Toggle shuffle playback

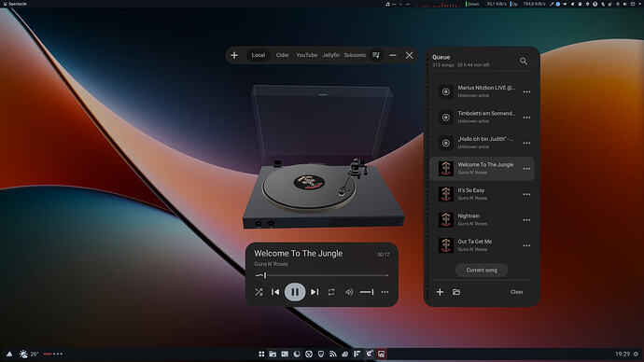(259, 292)
